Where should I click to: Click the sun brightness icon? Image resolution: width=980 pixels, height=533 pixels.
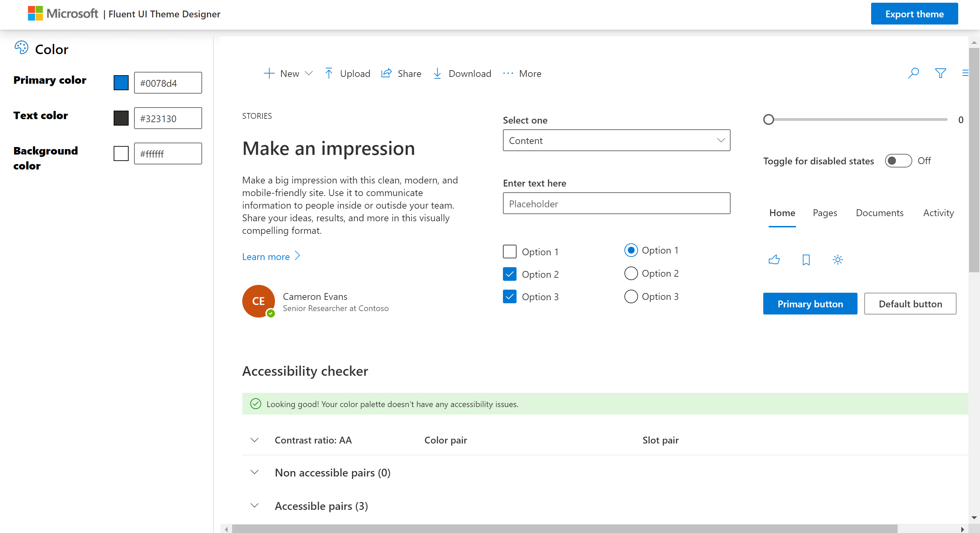(x=837, y=260)
